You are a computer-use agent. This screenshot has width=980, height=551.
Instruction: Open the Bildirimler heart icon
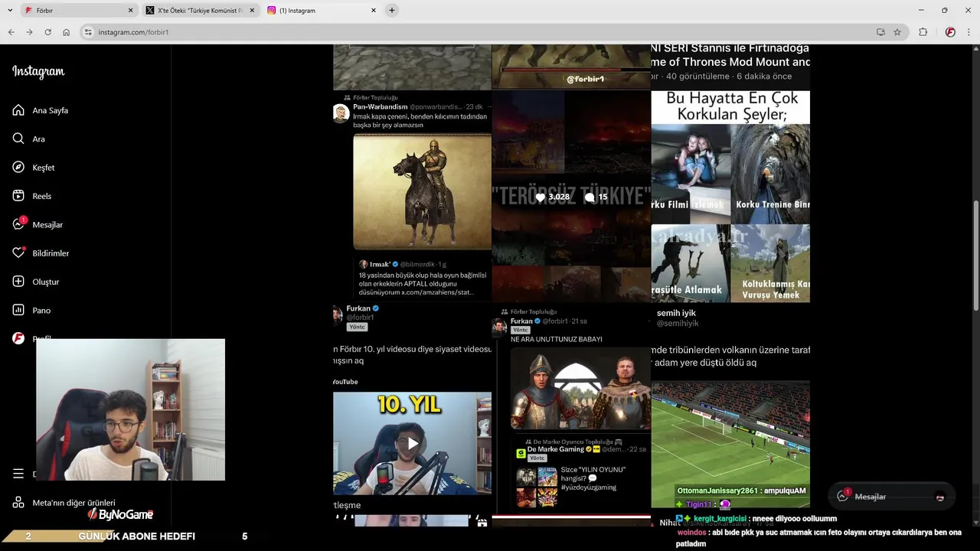[18, 253]
